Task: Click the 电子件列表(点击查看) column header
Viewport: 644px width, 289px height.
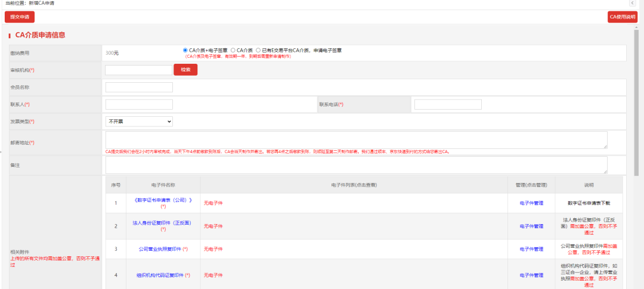Action: coord(354,185)
